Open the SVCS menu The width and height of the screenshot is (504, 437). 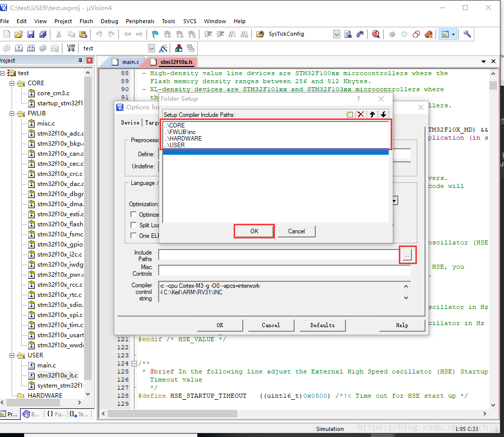click(x=190, y=21)
